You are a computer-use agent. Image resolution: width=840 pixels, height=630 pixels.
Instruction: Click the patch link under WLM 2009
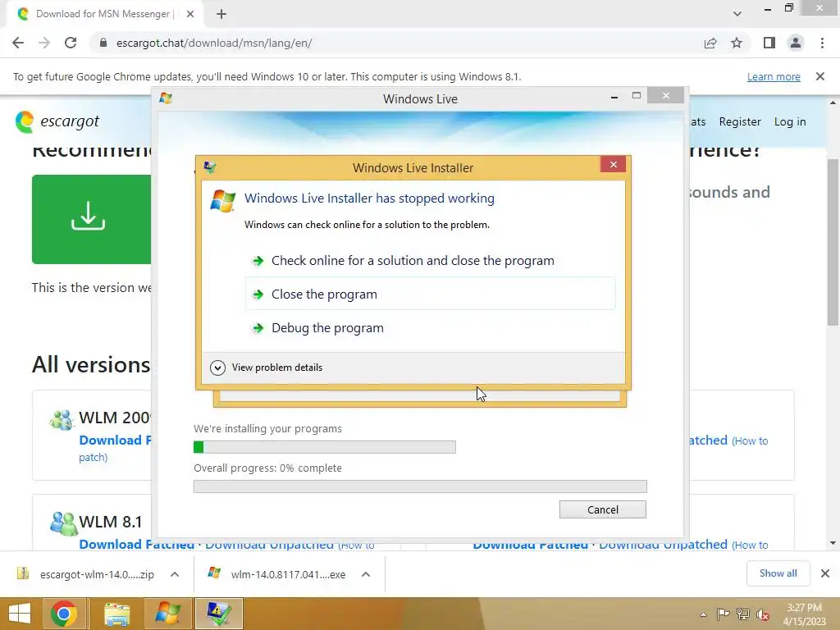tap(94, 458)
